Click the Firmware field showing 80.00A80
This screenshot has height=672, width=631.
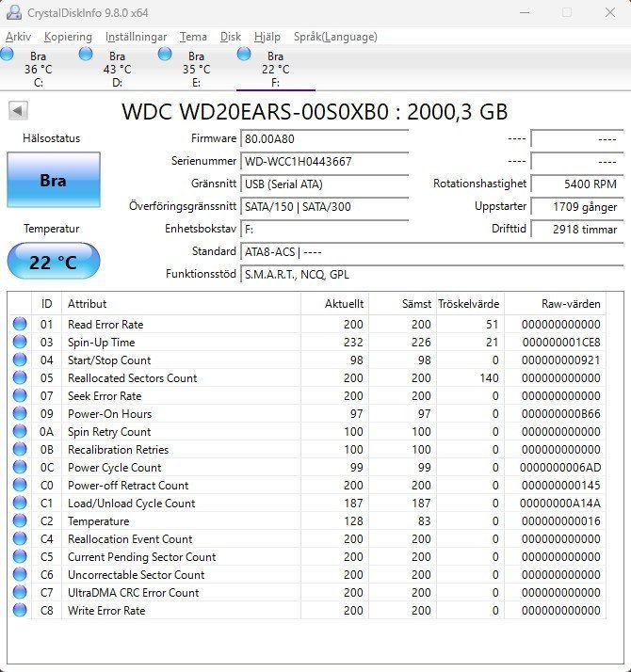click(324, 138)
